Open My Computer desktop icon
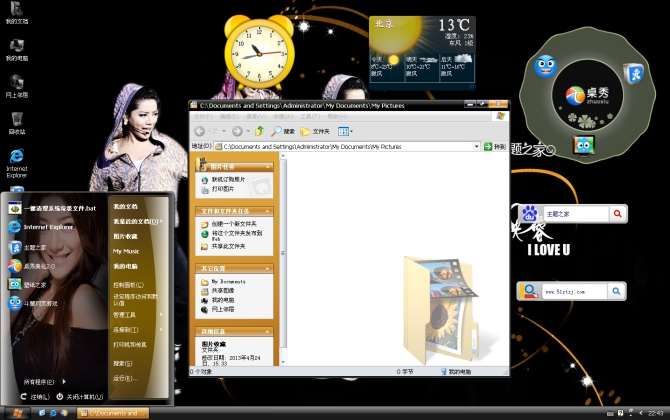The width and height of the screenshot is (670, 420). (x=17, y=50)
